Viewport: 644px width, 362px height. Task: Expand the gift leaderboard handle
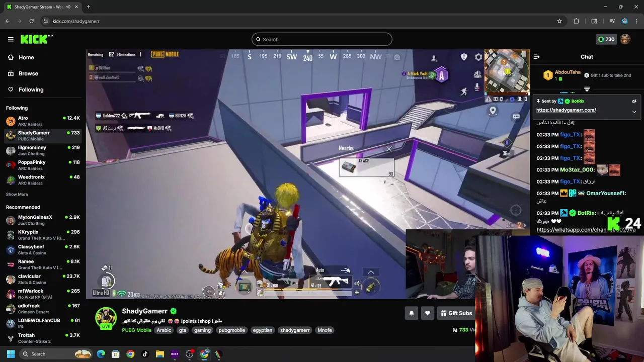tap(587, 89)
